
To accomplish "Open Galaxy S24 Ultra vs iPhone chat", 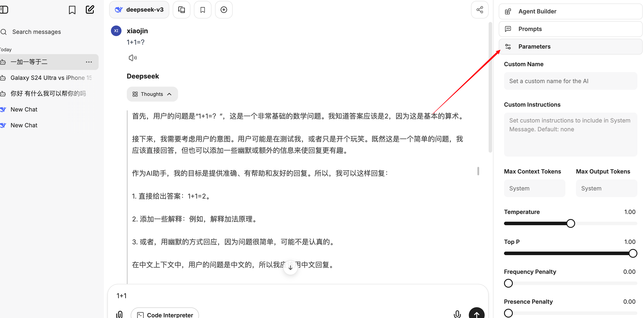I will [51, 78].
